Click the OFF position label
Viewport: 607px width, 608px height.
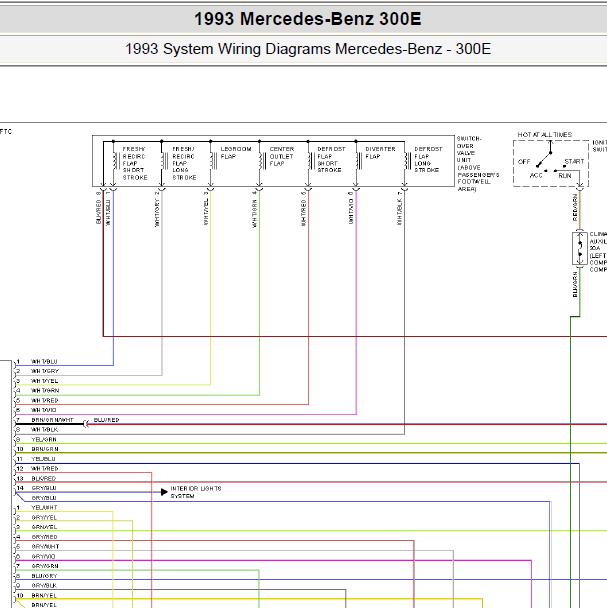(x=524, y=162)
